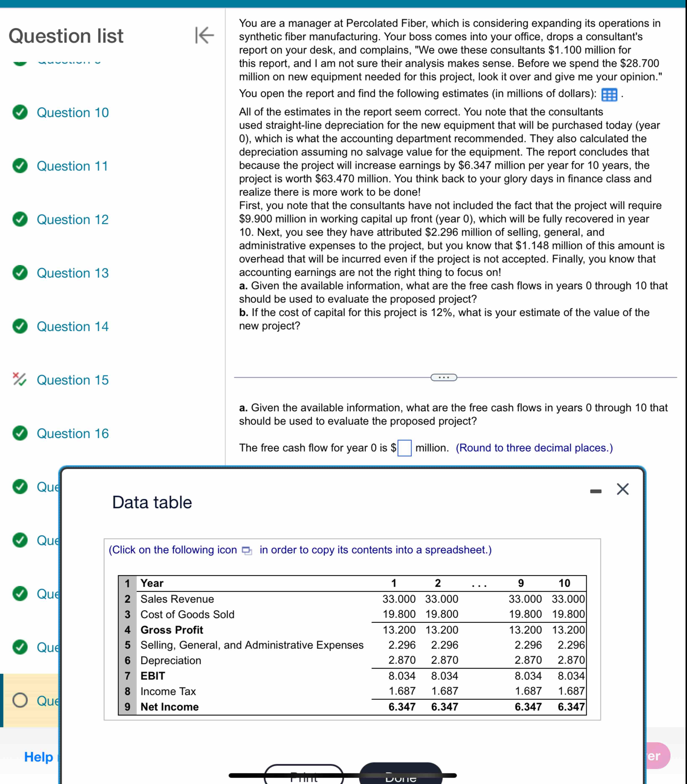Open Question 11 from the list

(72, 166)
